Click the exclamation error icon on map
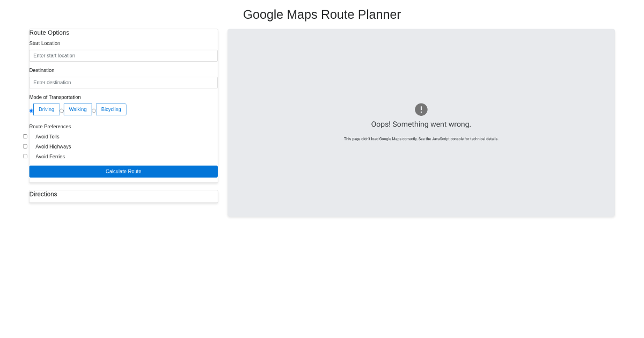Screen dimensions: 644x338 (x=421, y=109)
